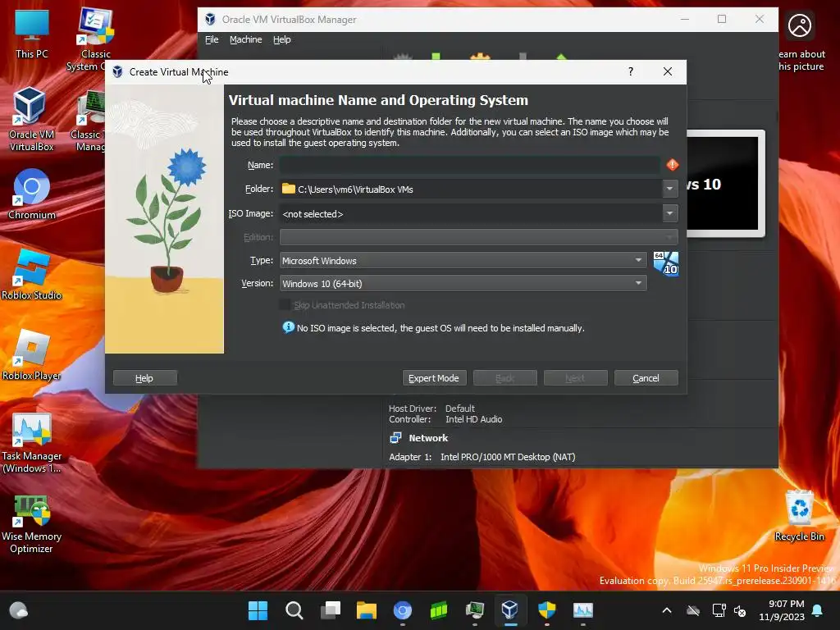Viewport: 840px width, 630px height.
Task: Click the question mark help button in title bar
Action: coord(631,72)
